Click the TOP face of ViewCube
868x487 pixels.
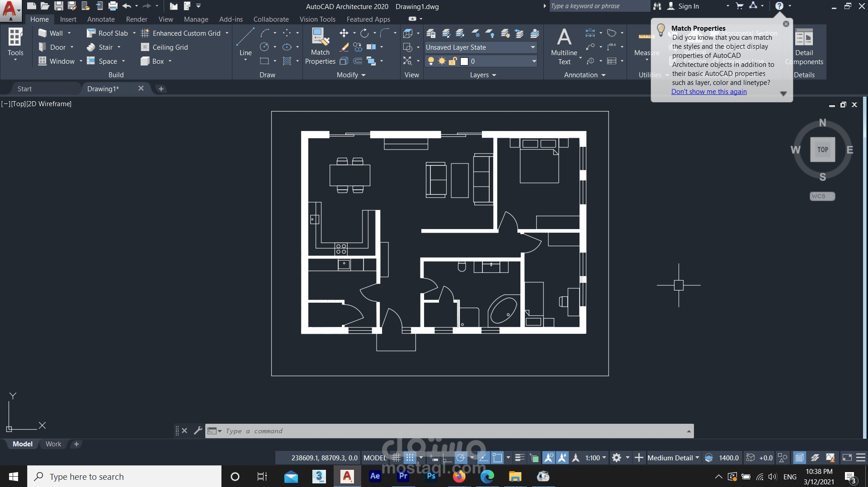pos(822,150)
